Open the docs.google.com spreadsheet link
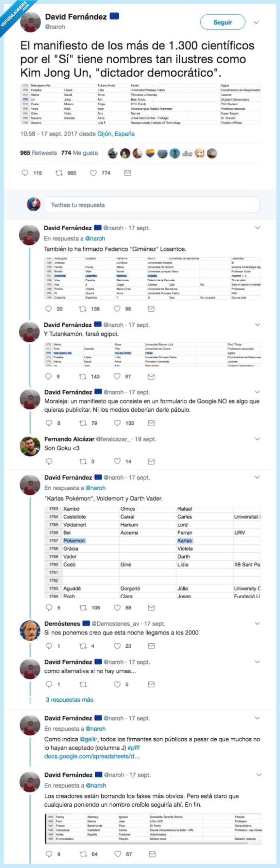This screenshot has width=280, height=868. coord(92,757)
